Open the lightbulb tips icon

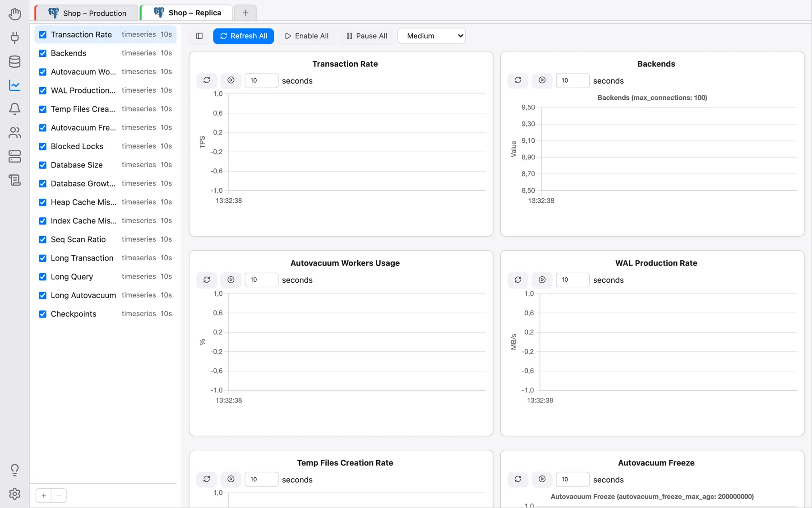[14, 470]
